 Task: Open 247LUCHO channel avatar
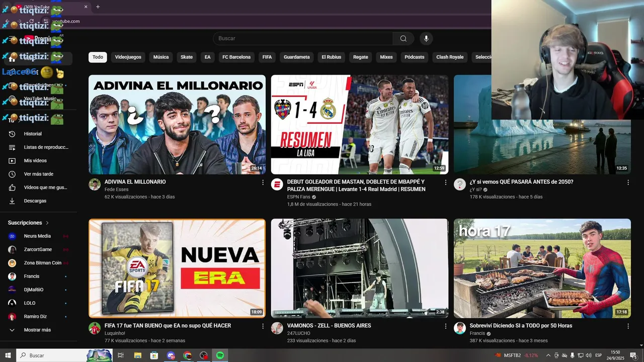[277, 328]
